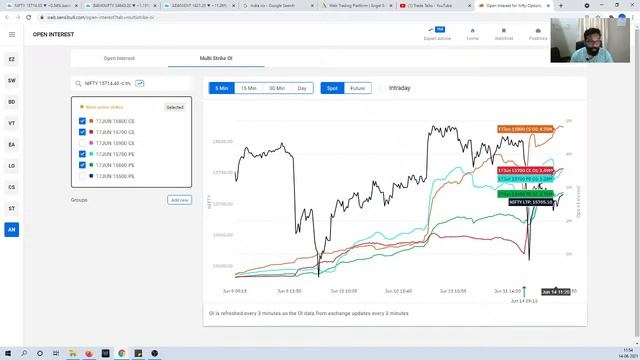
Task: Switch the chart to Future
Action: click(x=358, y=88)
